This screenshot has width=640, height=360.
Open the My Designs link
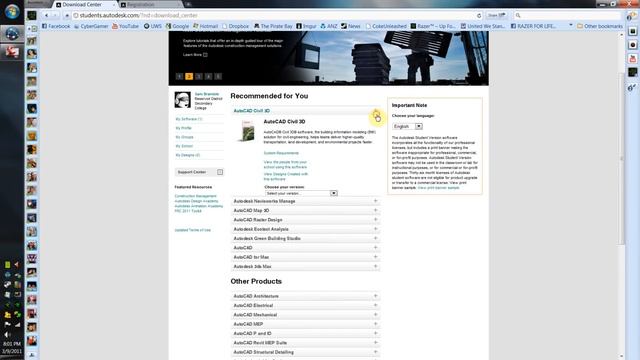[x=188, y=155]
